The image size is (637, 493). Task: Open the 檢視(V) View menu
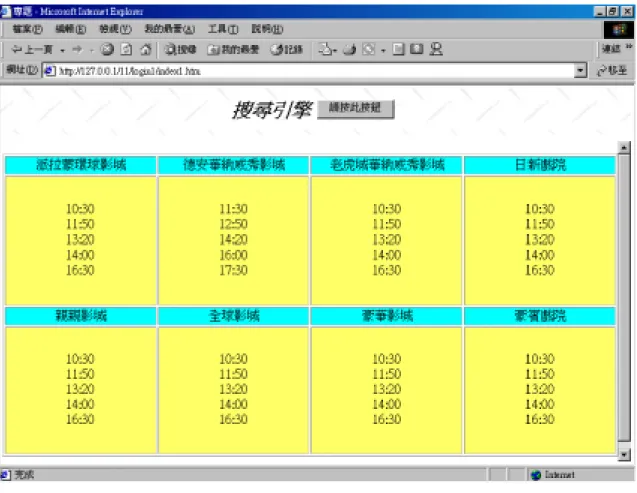point(115,29)
